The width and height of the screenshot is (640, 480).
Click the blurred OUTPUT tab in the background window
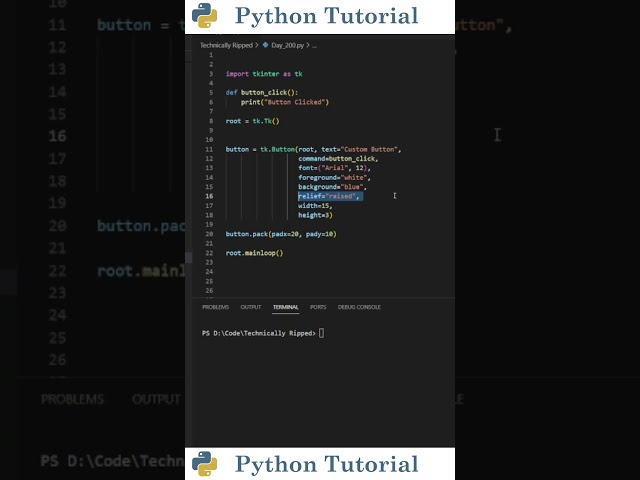[156, 399]
